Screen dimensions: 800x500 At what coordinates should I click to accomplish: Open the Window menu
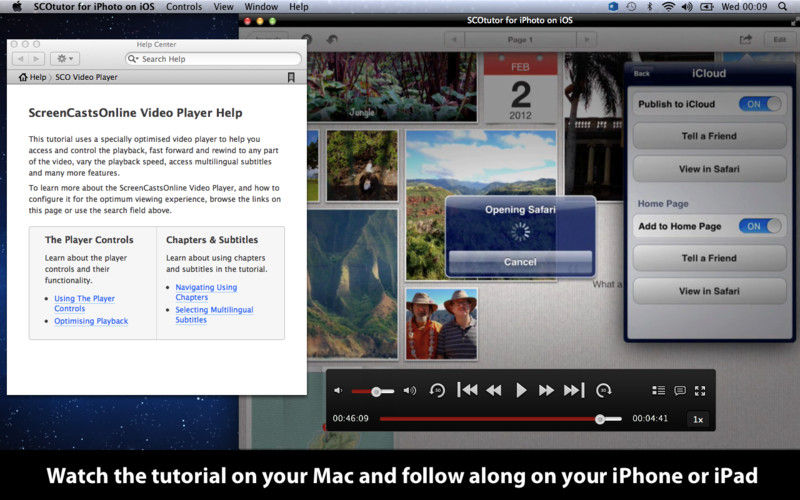click(x=261, y=7)
